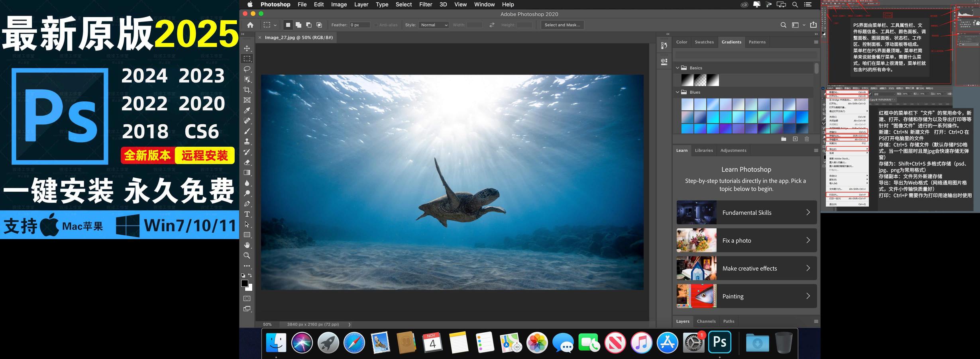Select the Zoom tool in toolbar
The height and width of the screenshot is (359, 980).
(247, 255)
